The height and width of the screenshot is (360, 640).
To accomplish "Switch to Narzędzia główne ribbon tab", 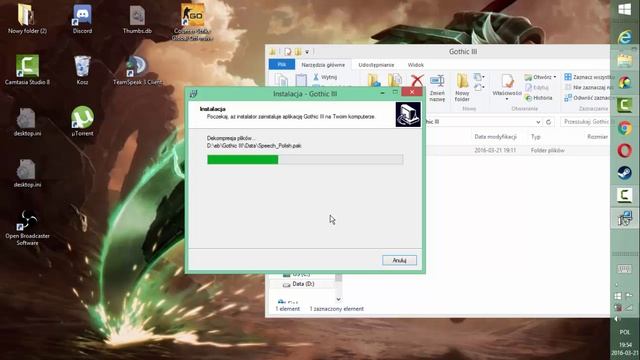I will pyautogui.click(x=323, y=64).
